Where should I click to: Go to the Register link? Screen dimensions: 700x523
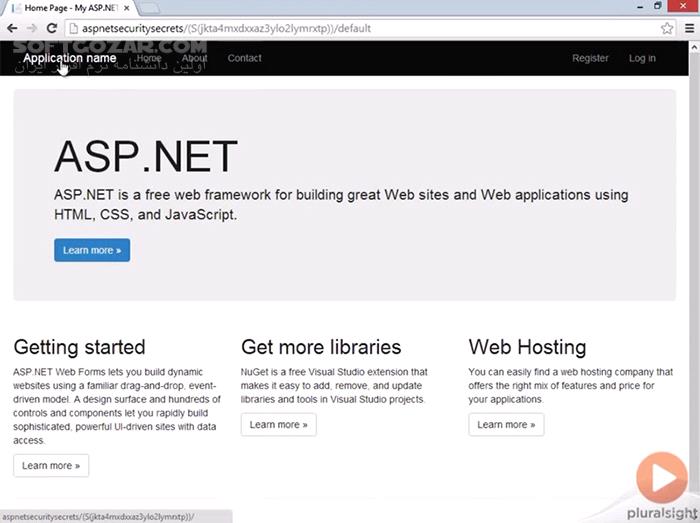click(x=590, y=58)
